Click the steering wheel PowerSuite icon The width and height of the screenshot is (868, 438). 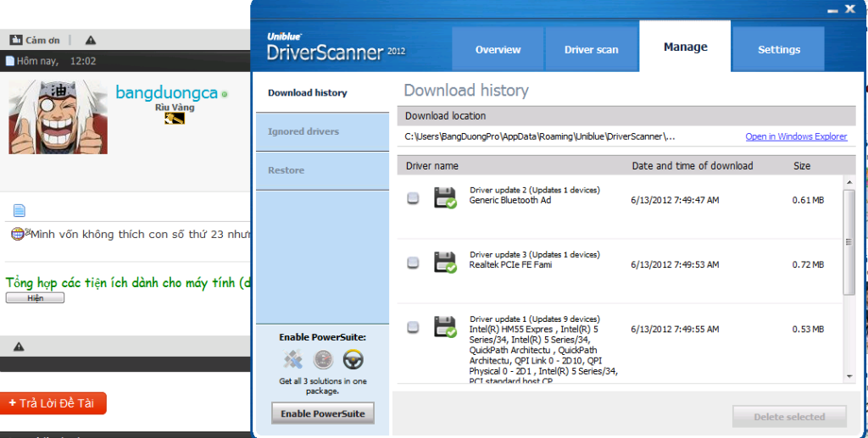click(x=353, y=360)
